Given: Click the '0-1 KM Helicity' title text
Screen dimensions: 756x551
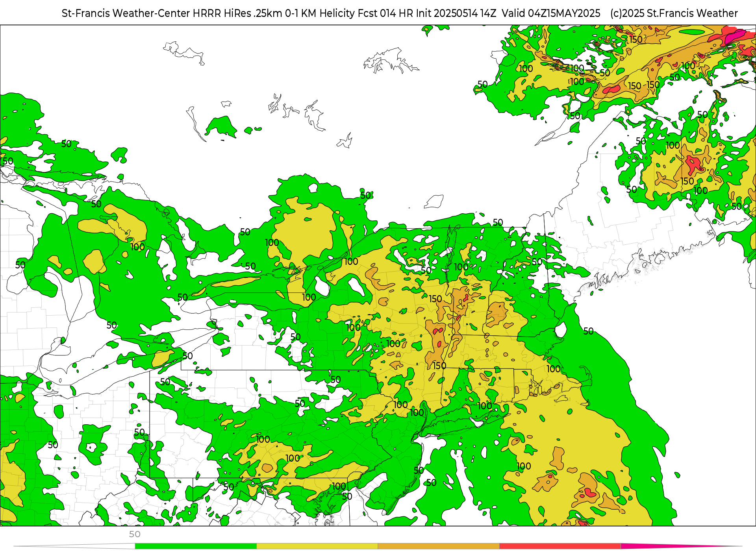Looking at the screenshot, I should click(320, 13).
